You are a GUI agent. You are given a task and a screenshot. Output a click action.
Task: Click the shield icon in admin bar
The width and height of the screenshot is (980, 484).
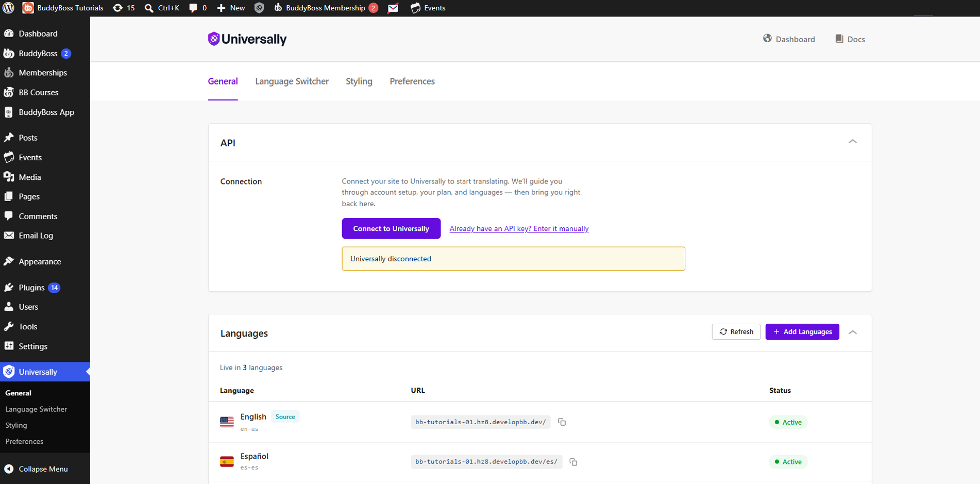(259, 8)
